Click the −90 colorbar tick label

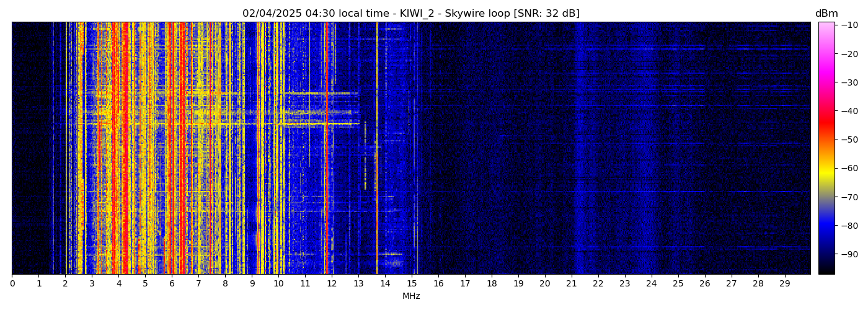click(x=851, y=254)
